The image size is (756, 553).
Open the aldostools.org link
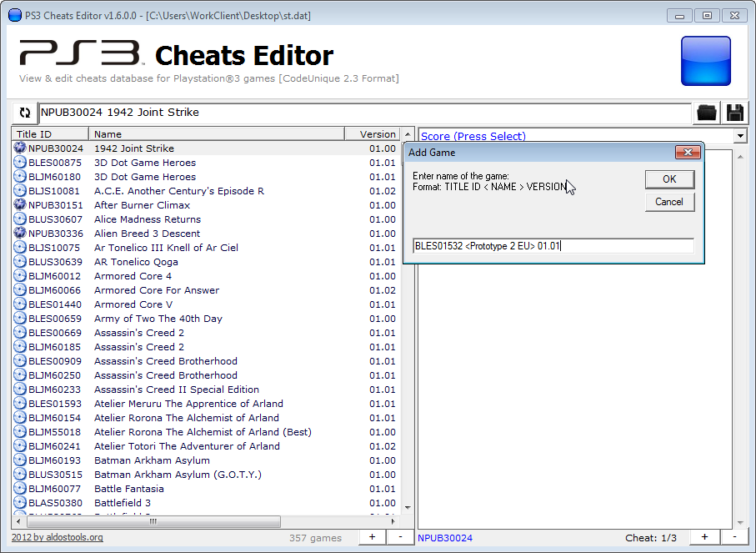point(58,538)
